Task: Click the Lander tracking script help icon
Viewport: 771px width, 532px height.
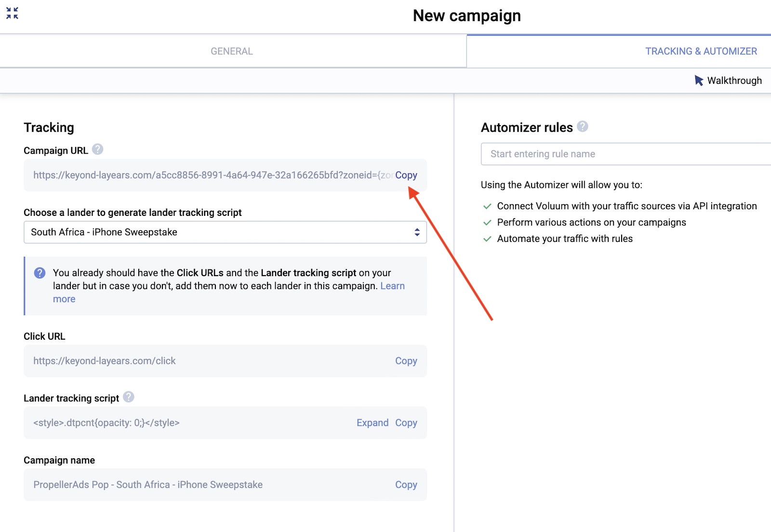Action: [x=128, y=397]
